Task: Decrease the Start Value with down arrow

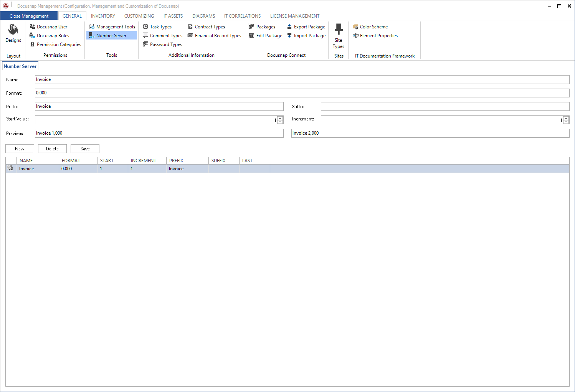Action: (x=280, y=122)
